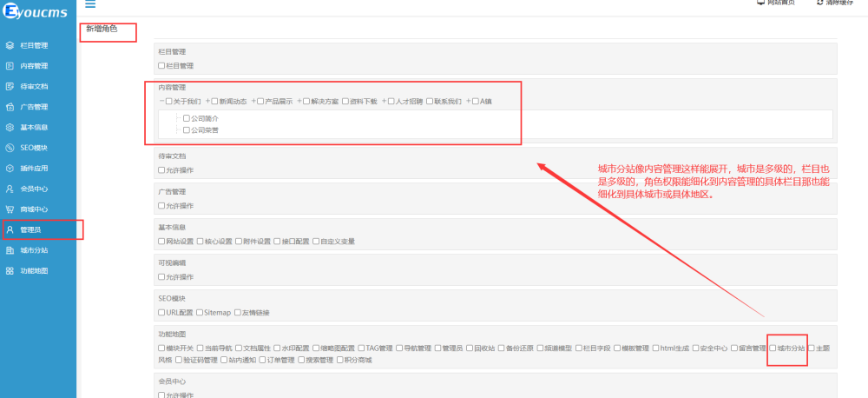
Task: Select the 积分商城 checkbox
Action: (340, 361)
